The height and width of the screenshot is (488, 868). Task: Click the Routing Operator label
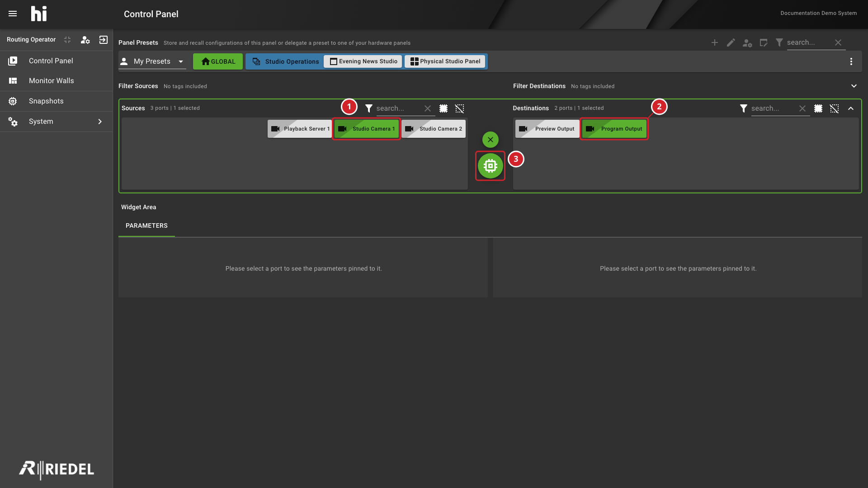tap(31, 40)
